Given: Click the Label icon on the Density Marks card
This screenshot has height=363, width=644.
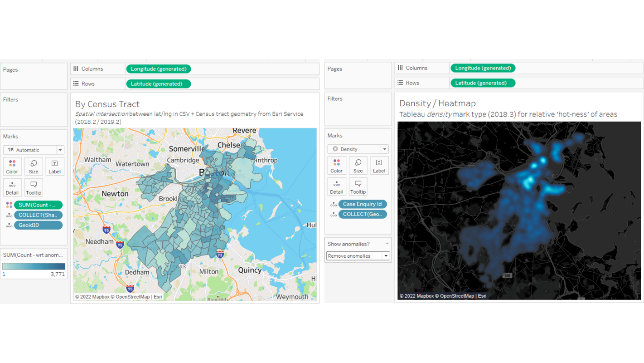Looking at the screenshot, I should point(379,165).
